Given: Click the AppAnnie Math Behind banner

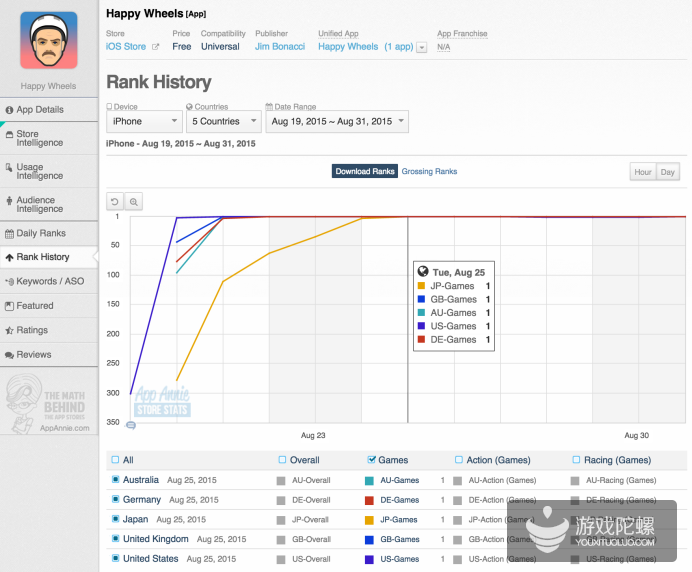Looking at the screenshot, I should (x=48, y=405).
